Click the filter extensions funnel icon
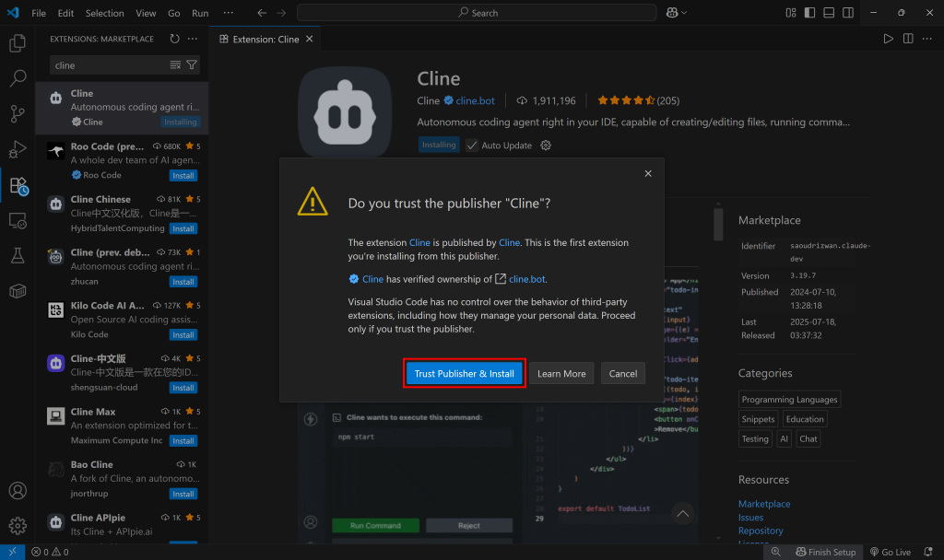944x560 pixels. pos(192,65)
